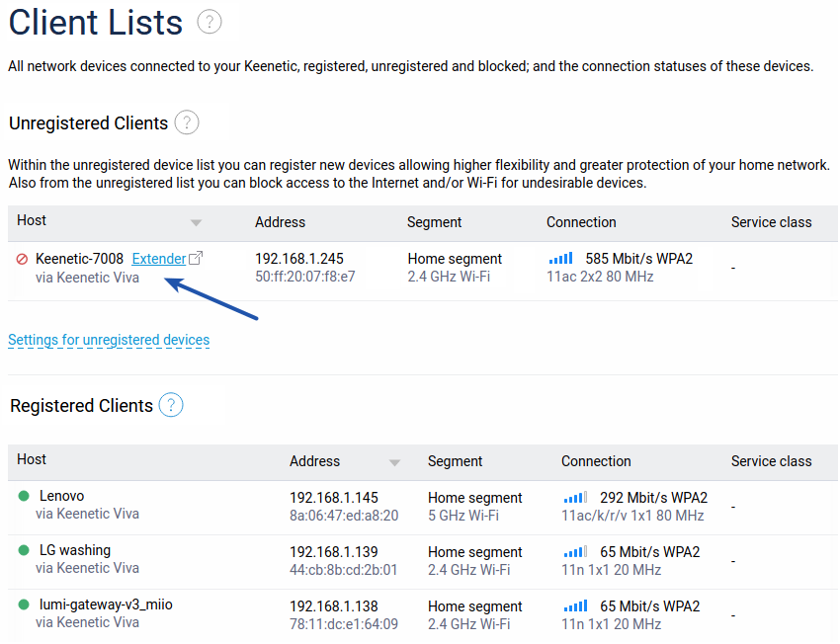Click the Wi-Fi signal bars icon for Keenetic-7008

click(x=560, y=259)
